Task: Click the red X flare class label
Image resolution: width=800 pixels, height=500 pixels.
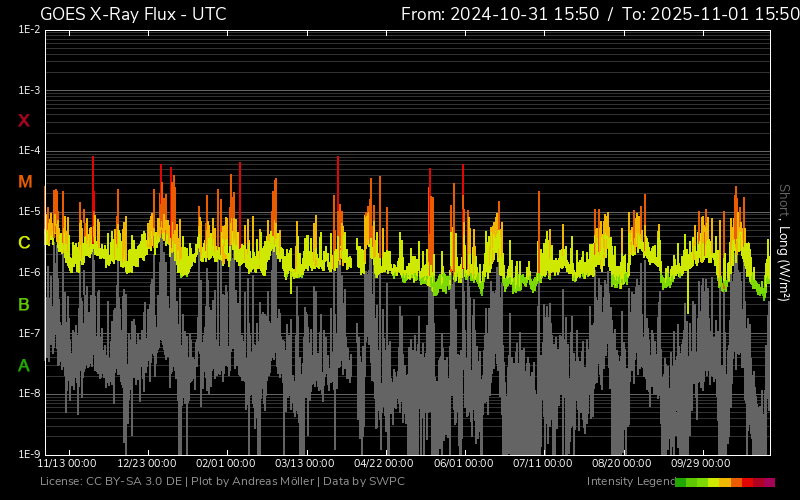Action: pyautogui.click(x=24, y=121)
